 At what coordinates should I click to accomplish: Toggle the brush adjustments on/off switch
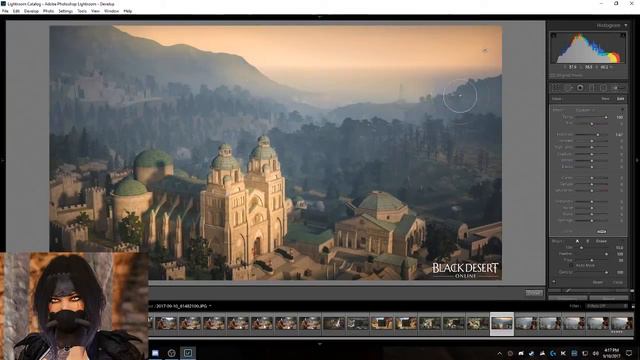(554, 282)
